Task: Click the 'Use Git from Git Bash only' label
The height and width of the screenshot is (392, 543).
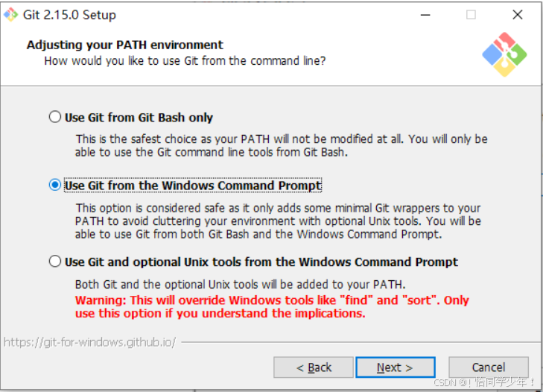Action: (139, 118)
